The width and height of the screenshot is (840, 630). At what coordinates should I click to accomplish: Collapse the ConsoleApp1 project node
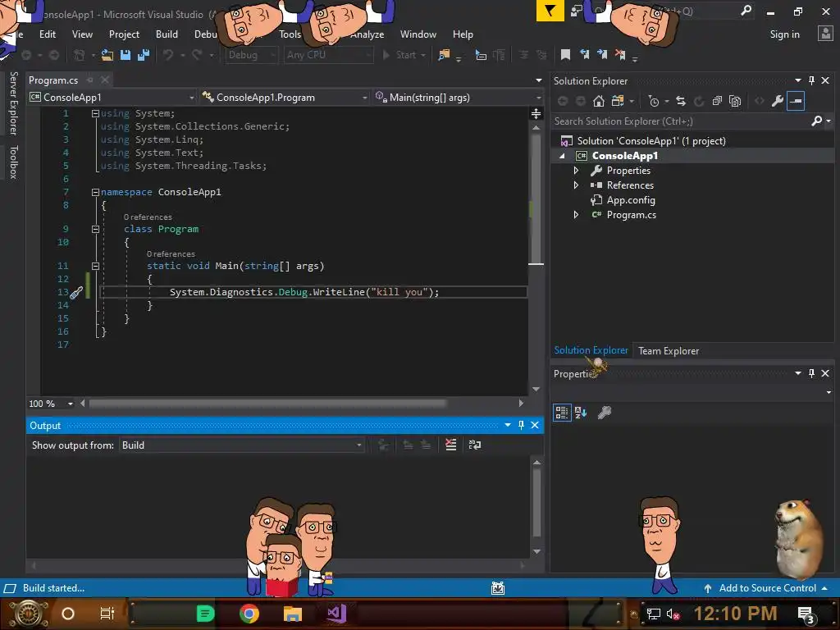[x=562, y=156]
